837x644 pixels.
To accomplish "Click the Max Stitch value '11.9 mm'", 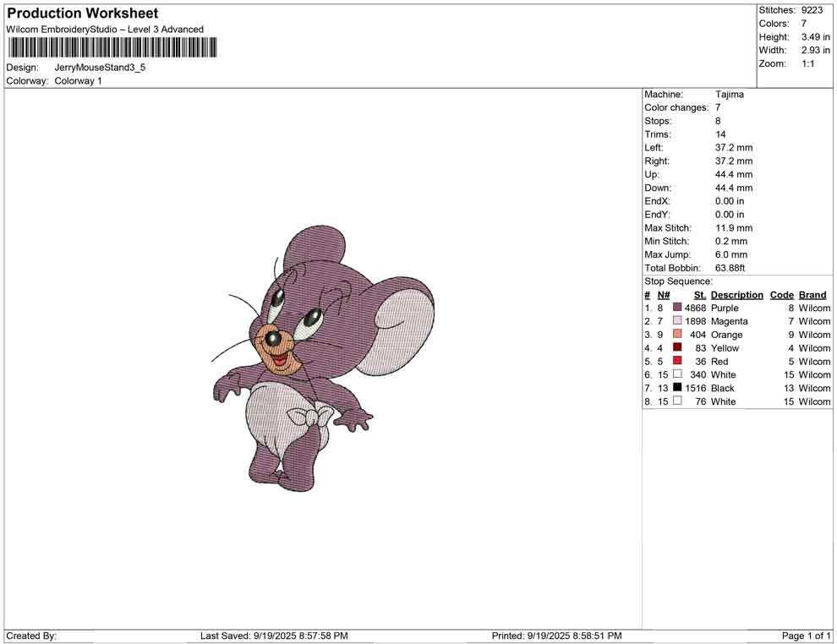I will point(734,227).
